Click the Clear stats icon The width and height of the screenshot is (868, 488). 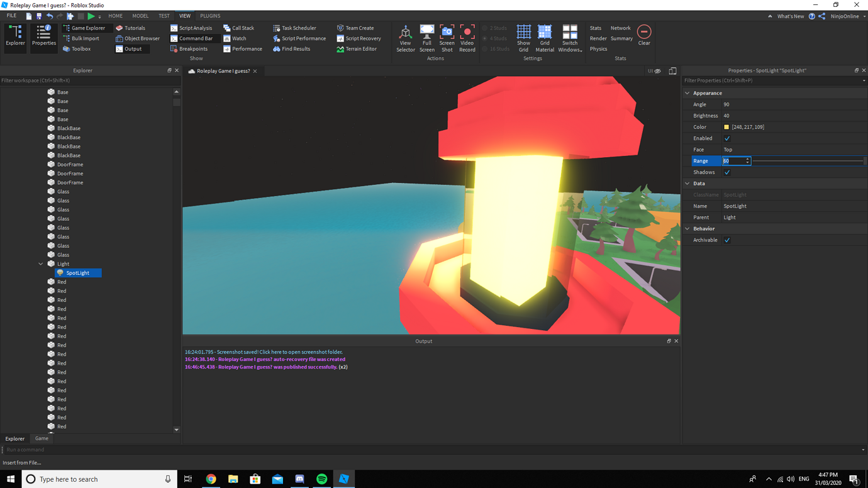[x=644, y=35]
